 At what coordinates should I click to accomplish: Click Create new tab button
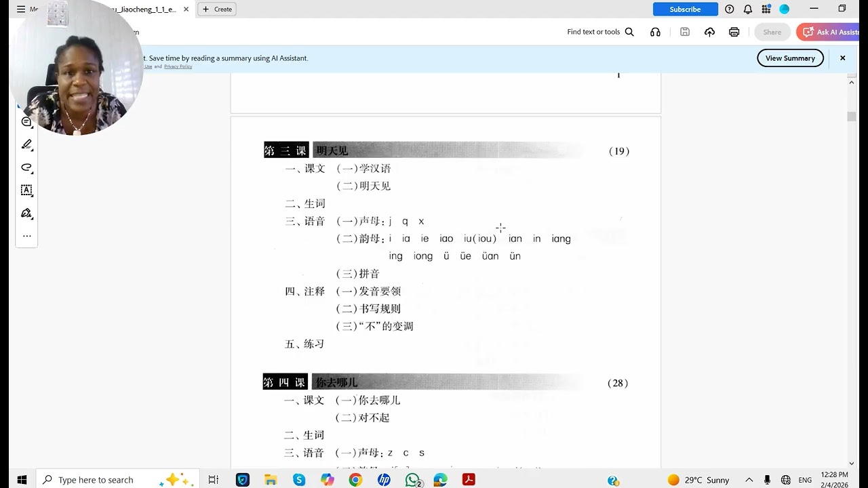(x=217, y=9)
